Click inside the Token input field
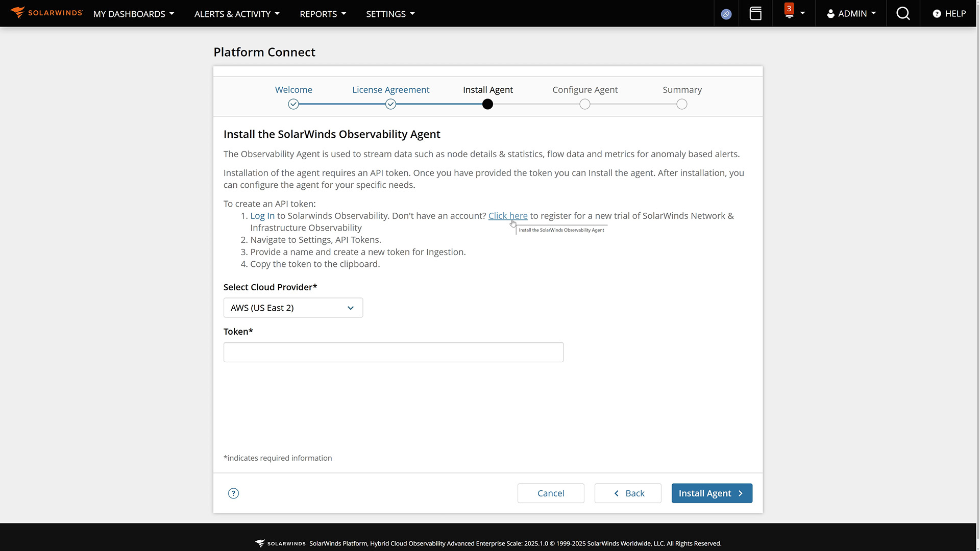 pos(393,352)
